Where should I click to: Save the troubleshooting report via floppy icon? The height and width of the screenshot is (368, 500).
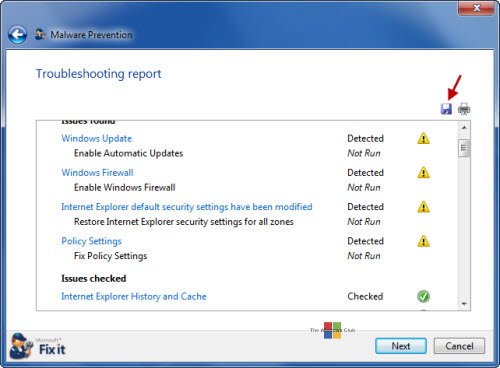coord(446,109)
